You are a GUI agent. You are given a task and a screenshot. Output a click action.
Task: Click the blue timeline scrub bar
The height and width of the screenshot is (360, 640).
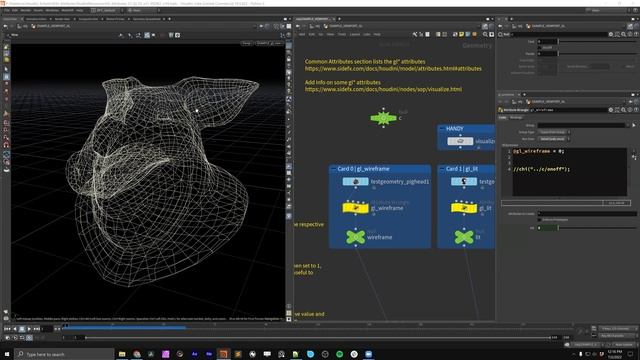[x=124, y=327]
